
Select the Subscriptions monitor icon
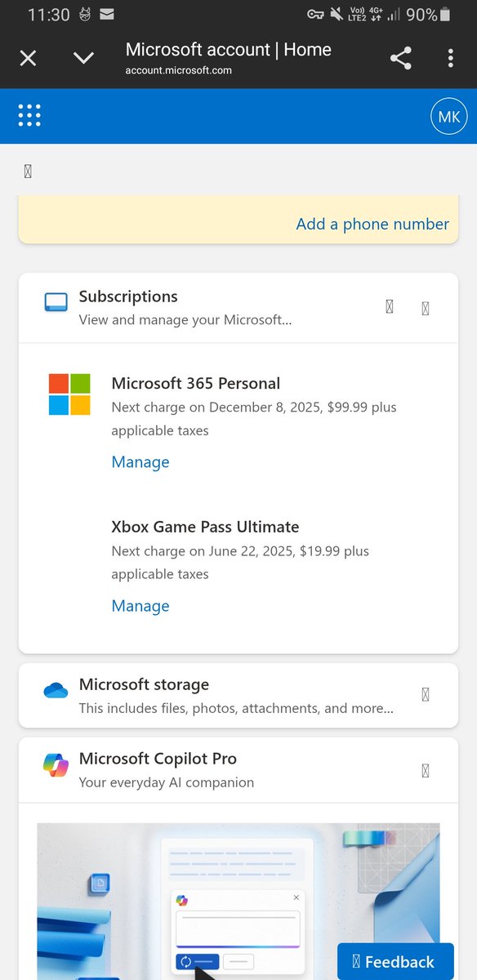(x=56, y=303)
